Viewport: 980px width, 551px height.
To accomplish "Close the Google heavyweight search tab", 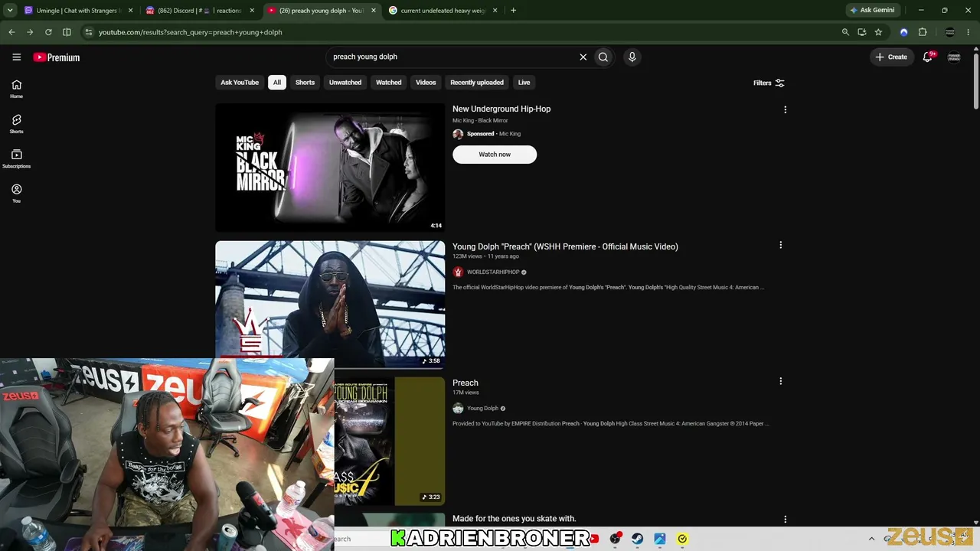I will pos(495,11).
